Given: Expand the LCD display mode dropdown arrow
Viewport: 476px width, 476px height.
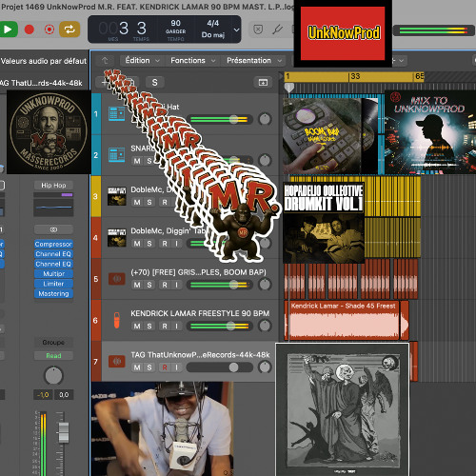Looking at the screenshot, I should tap(236, 30).
